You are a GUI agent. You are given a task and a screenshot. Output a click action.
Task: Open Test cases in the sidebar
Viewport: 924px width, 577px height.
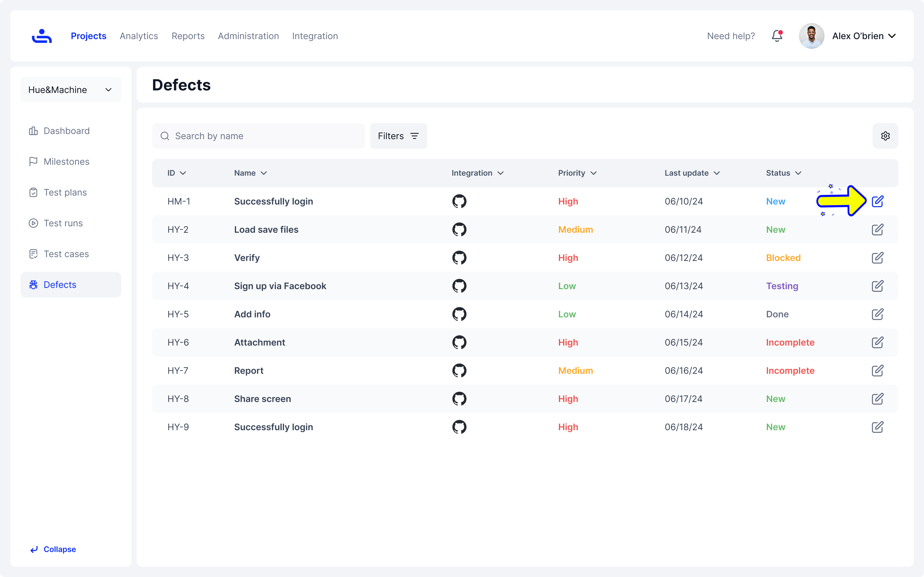(66, 254)
